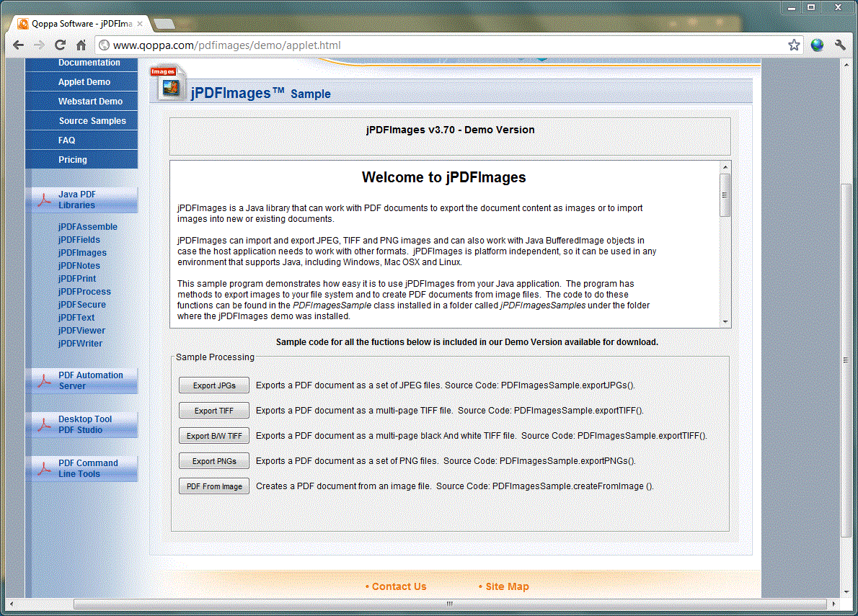Reload the page with the refresh icon
This screenshot has width=858, height=616.
pos(60,45)
